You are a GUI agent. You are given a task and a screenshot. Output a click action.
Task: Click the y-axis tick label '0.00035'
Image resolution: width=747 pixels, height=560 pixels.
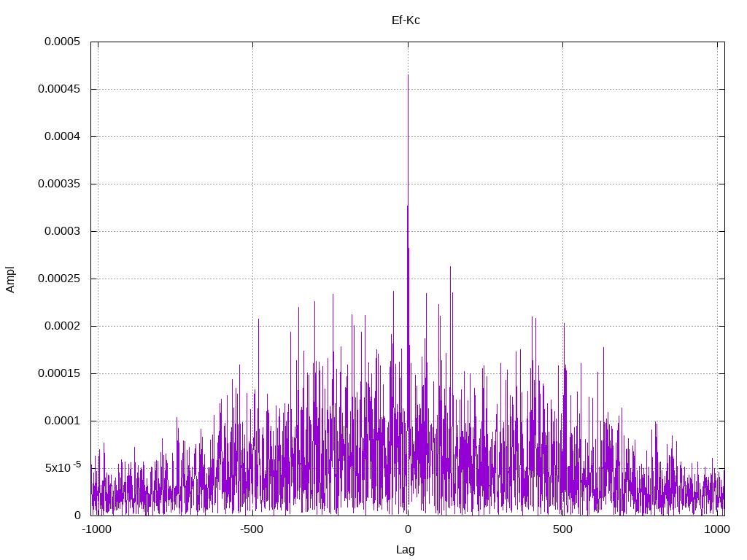[59, 184]
